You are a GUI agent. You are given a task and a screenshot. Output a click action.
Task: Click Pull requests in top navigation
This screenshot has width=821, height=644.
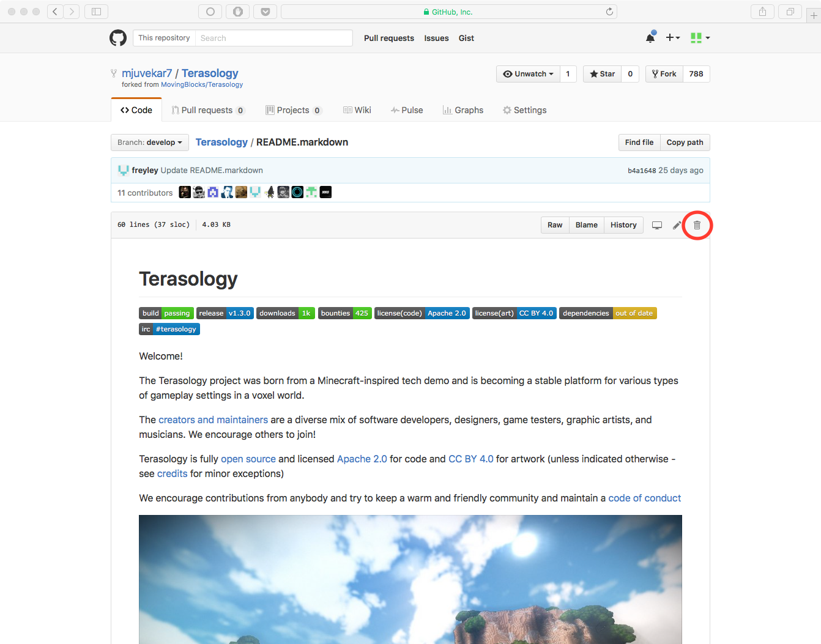tap(389, 38)
